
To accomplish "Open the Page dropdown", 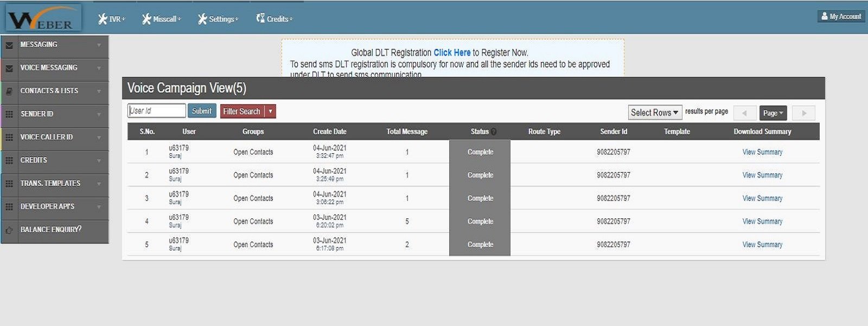I will (x=773, y=113).
